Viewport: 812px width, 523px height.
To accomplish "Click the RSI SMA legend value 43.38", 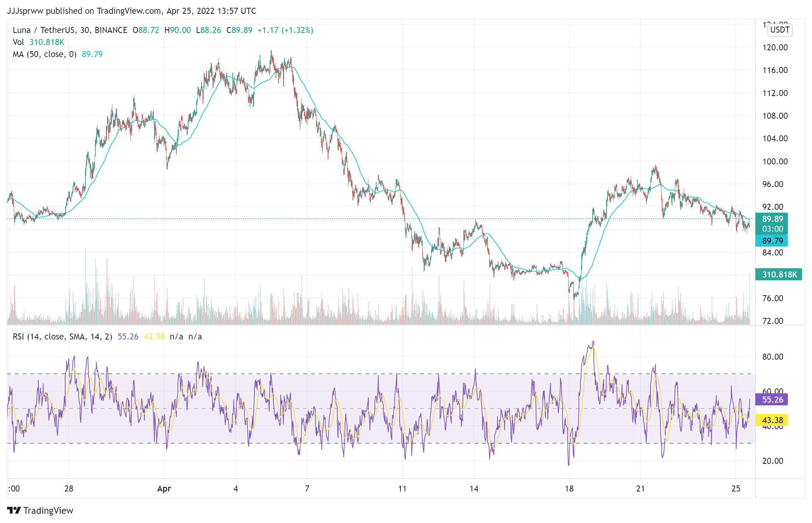I will [x=154, y=337].
